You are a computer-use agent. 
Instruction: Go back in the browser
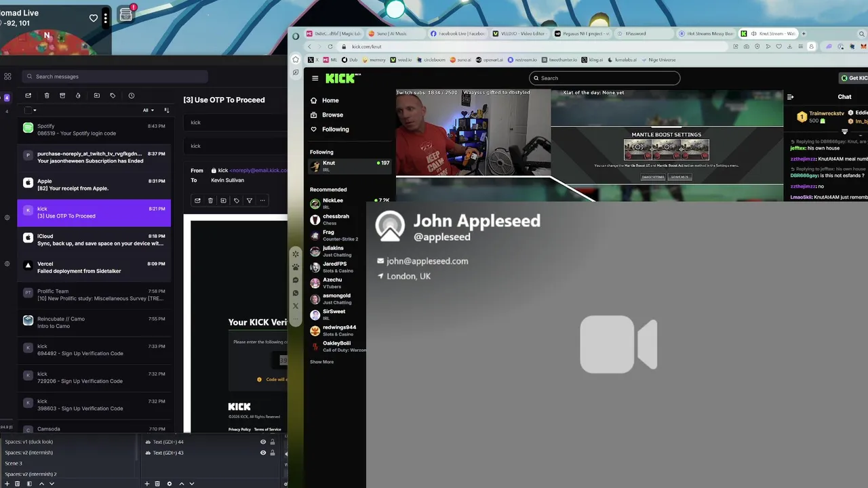point(309,47)
